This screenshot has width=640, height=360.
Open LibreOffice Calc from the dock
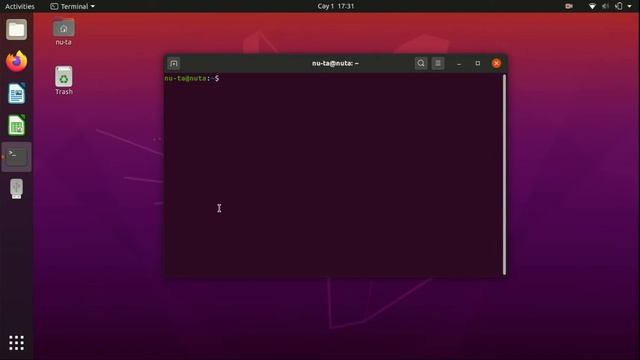click(x=16, y=125)
